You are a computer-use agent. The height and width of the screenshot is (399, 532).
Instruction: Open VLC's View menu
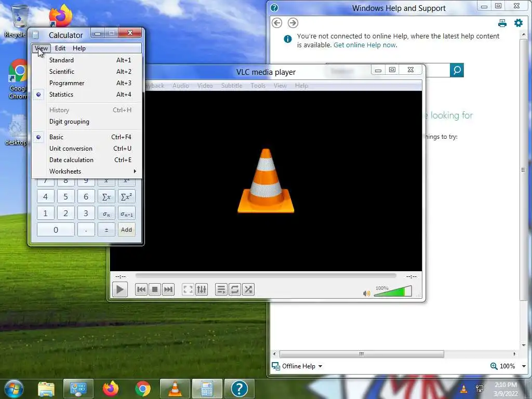(x=280, y=86)
